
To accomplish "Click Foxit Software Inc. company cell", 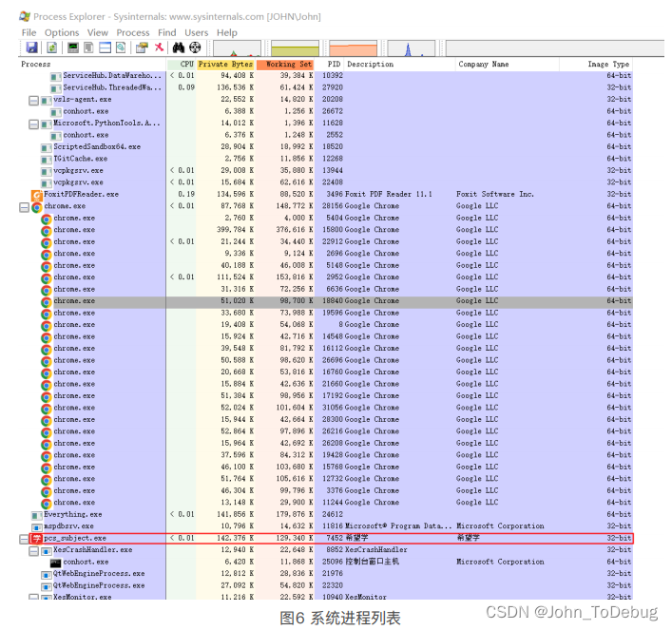I will (495, 195).
